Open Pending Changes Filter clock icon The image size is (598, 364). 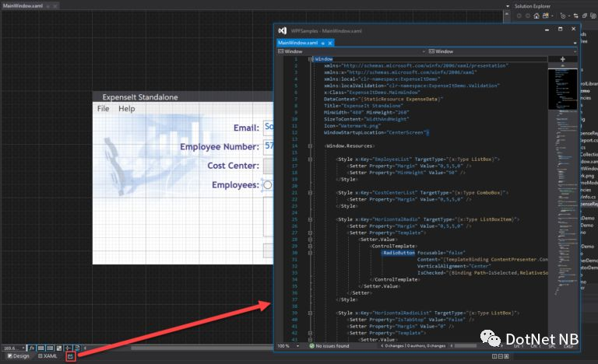click(x=563, y=16)
